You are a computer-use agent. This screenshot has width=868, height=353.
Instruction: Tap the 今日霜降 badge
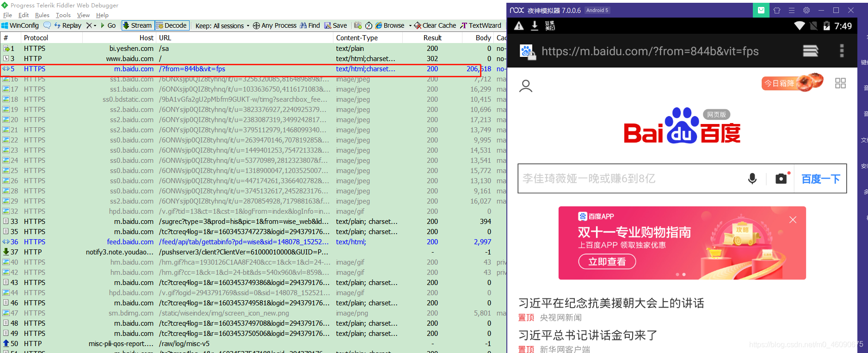pyautogui.click(x=793, y=82)
